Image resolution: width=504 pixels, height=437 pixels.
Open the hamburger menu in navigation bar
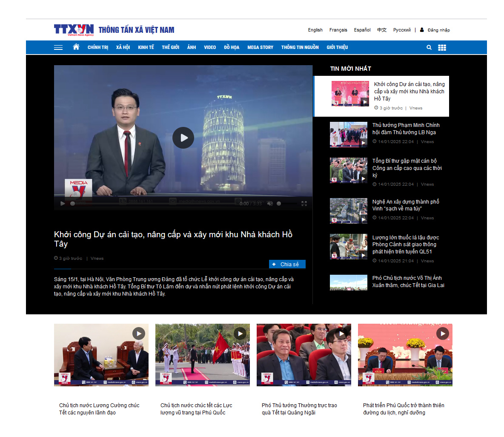tap(58, 47)
